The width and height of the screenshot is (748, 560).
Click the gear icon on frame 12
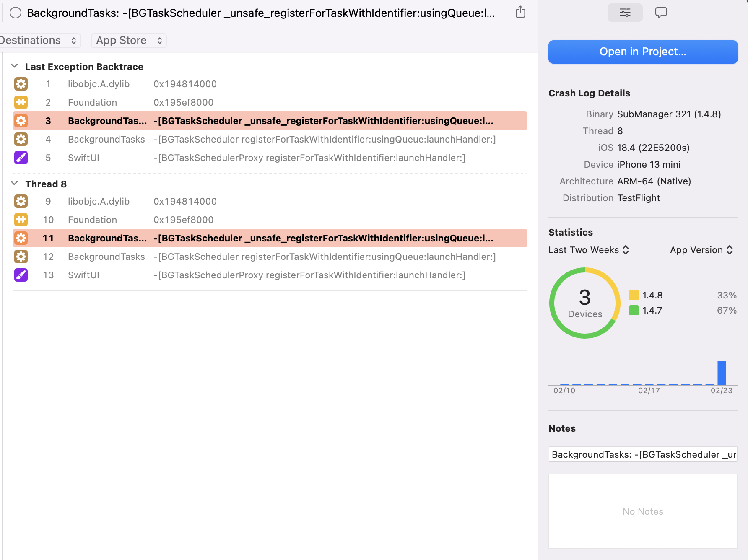tap(21, 257)
